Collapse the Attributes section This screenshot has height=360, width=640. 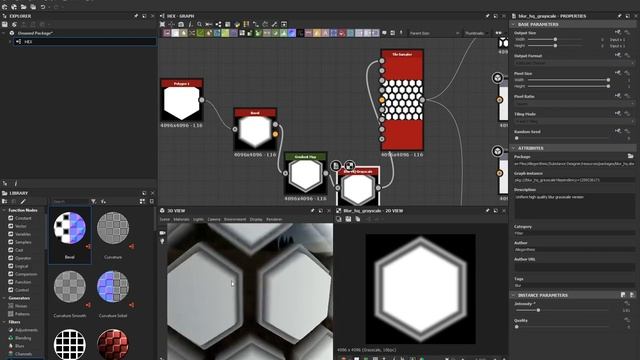tap(513, 148)
